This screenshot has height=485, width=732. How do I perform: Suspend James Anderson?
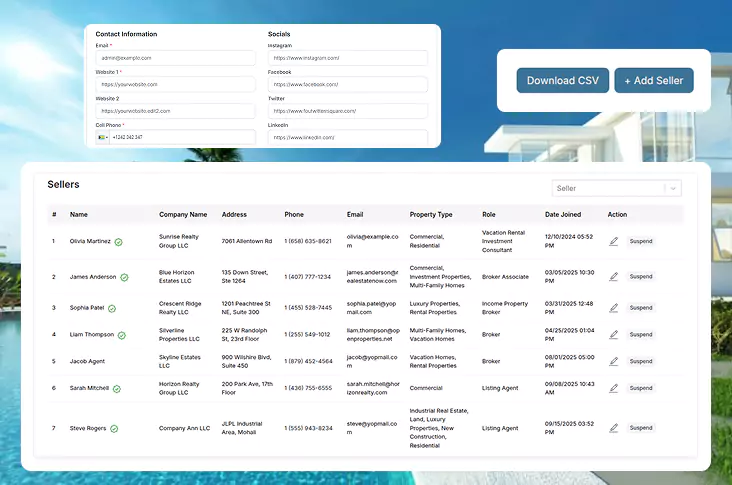tap(640, 277)
